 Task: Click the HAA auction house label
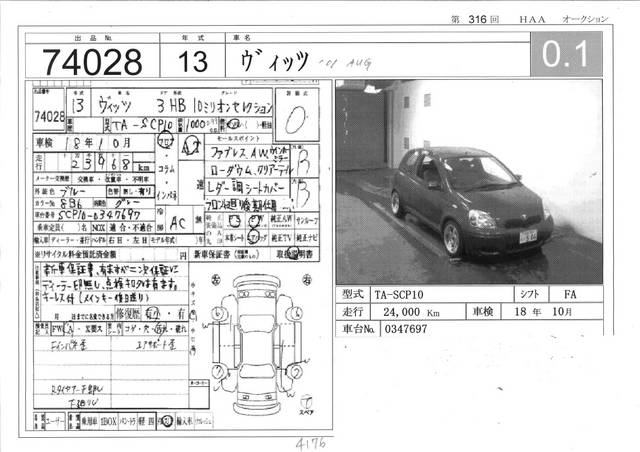coord(532,20)
